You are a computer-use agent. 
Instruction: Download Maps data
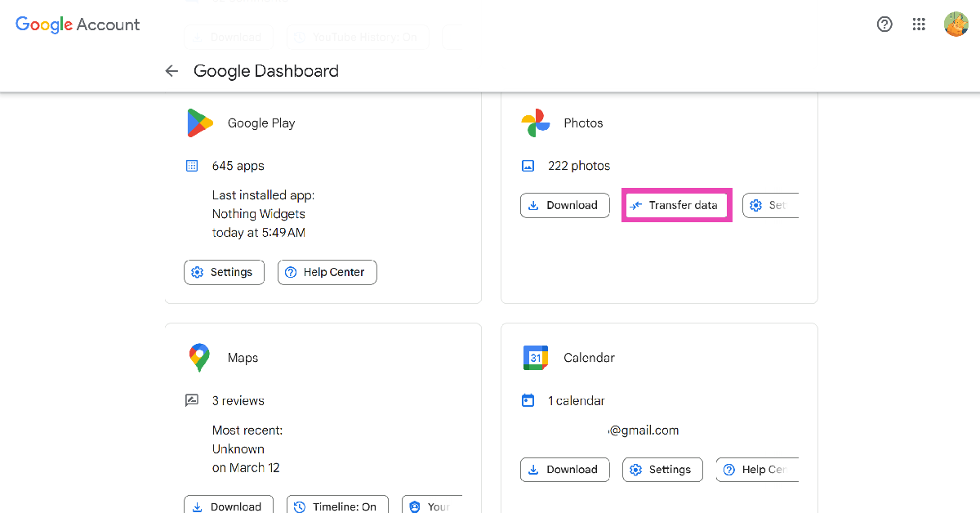tap(229, 506)
